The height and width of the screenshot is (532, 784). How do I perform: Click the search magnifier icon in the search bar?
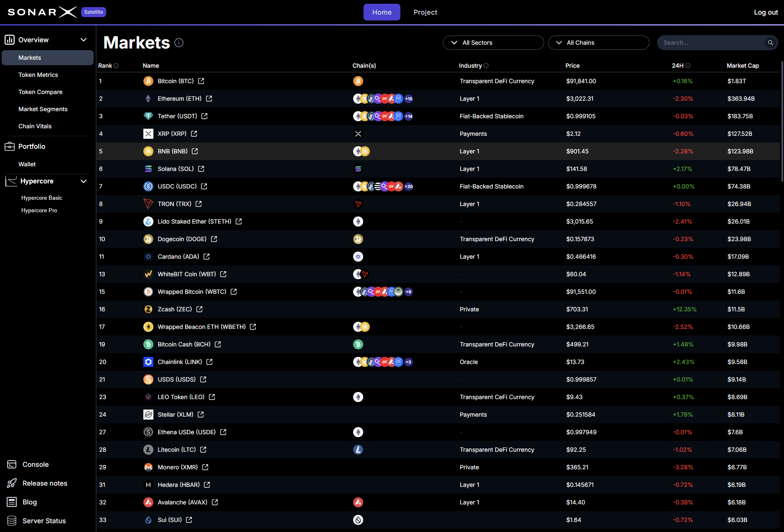pyautogui.click(x=771, y=43)
